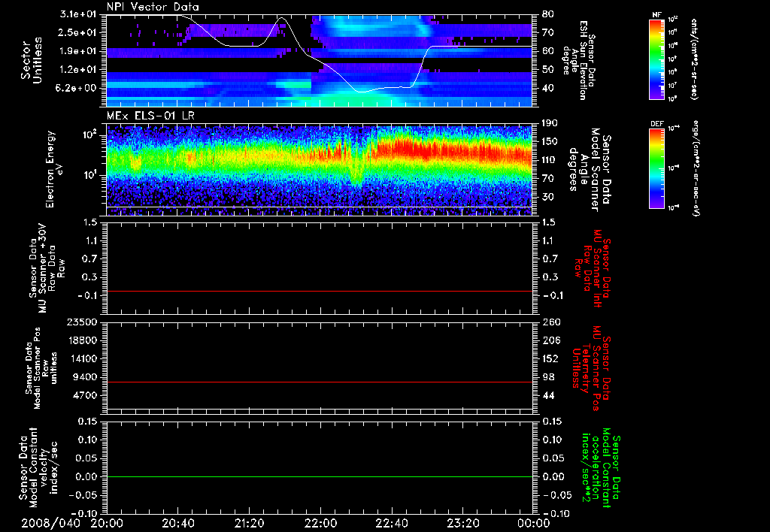Screen dimensions: 770x532
Task: Click the Sector Unitless axis label
Action: (x=31, y=60)
